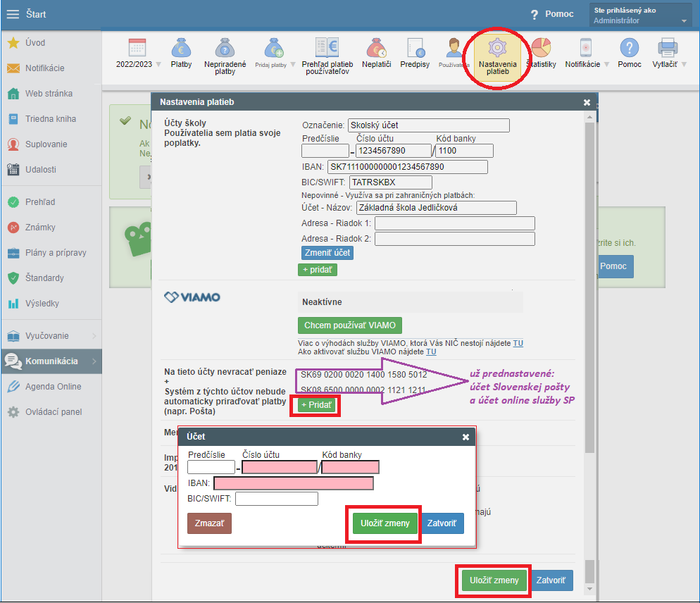Open Štandardy shield icon
The height and width of the screenshot is (603, 700).
[x=13, y=278]
